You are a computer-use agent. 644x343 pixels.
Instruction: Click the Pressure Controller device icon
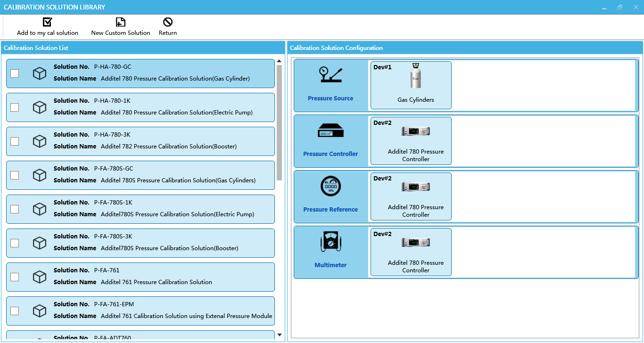[x=330, y=131]
